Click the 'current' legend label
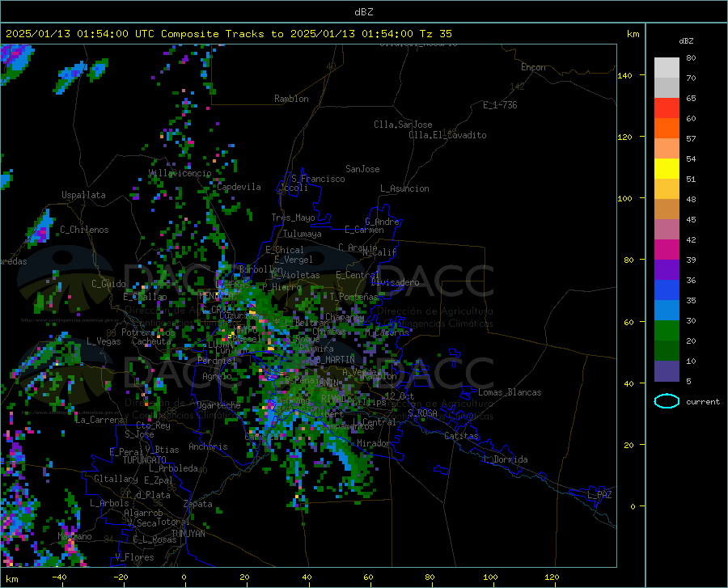The image size is (728, 588). 703,401
